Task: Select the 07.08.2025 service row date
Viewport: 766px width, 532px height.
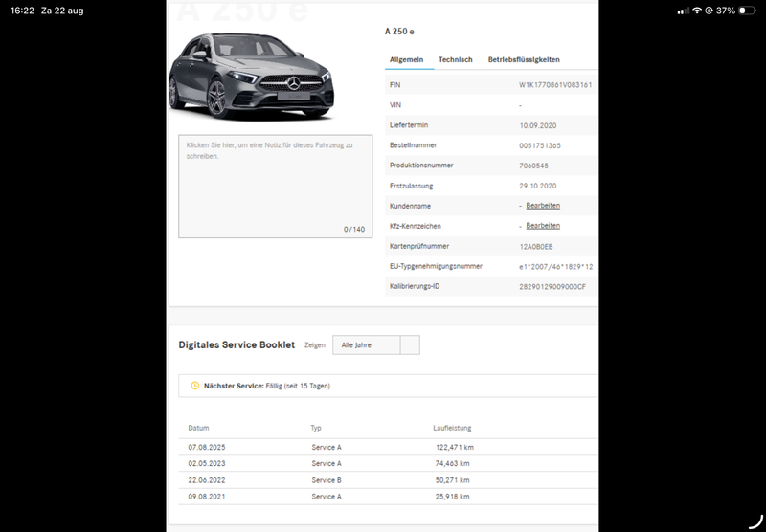Action: pos(207,447)
